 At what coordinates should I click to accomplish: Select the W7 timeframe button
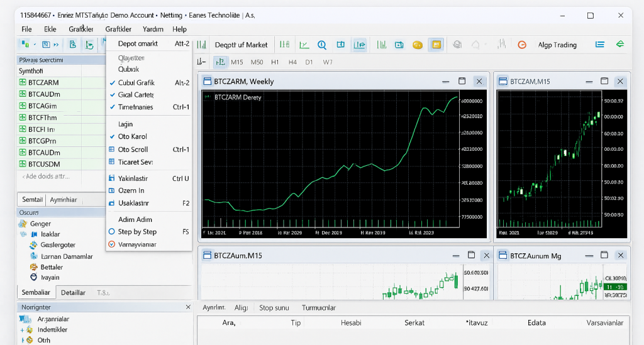[327, 62]
